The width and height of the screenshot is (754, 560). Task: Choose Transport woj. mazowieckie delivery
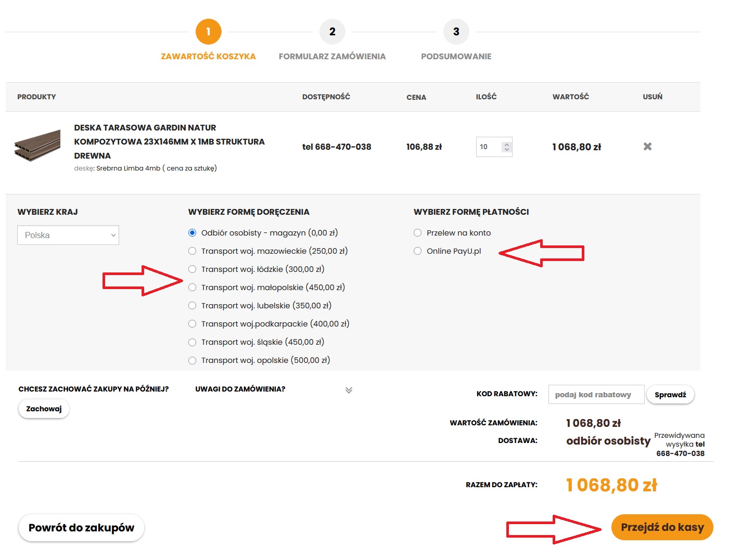click(x=193, y=251)
